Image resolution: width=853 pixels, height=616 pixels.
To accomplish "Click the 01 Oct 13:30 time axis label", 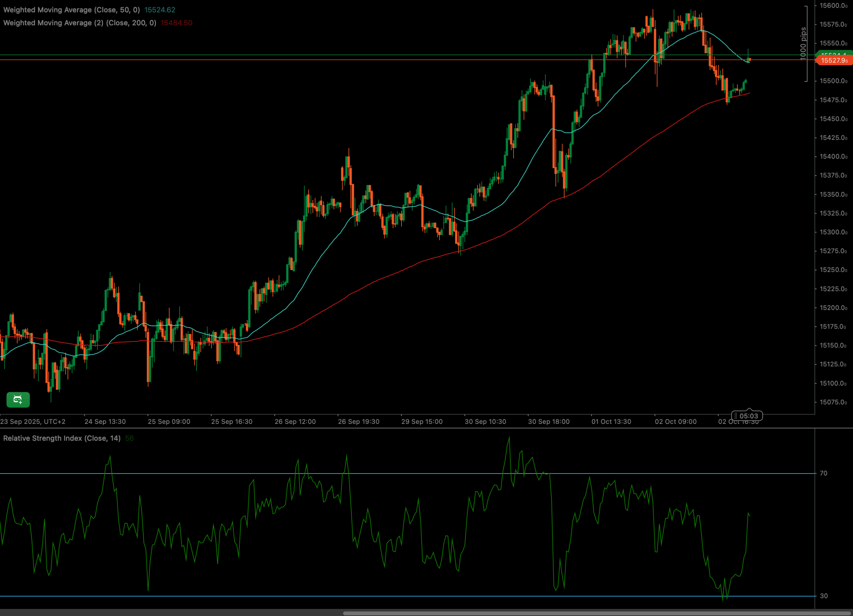I will click(611, 422).
